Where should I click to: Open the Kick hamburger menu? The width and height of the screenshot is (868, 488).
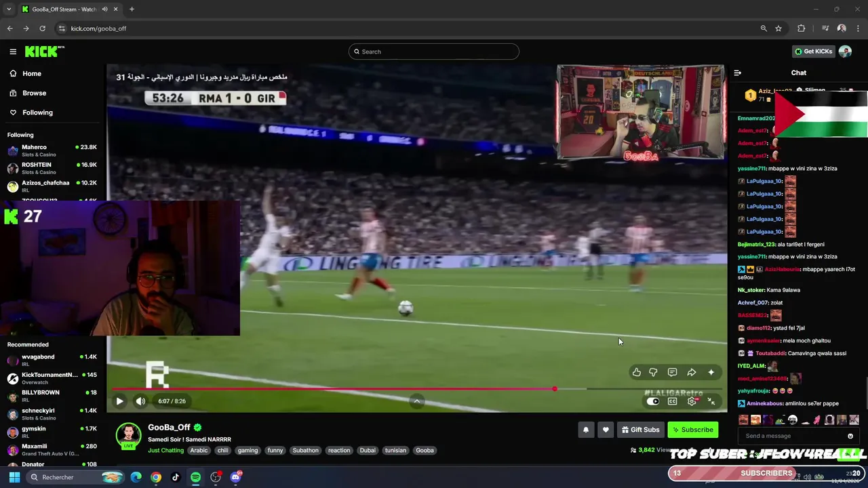point(13,52)
